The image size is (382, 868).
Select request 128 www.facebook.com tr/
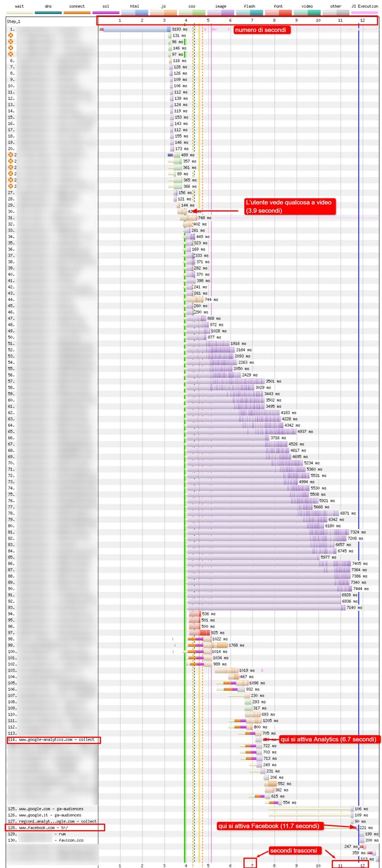pyautogui.click(x=54, y=827)
